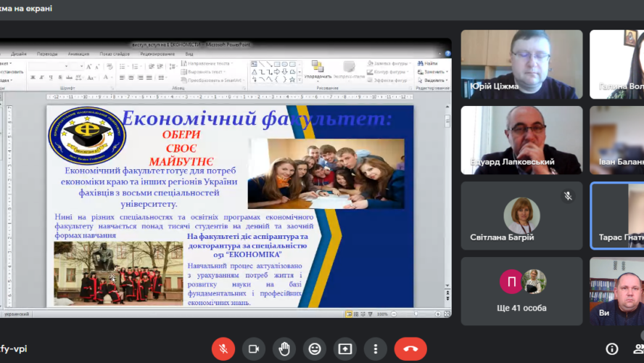
Task: Open the three-dot more options menu
Action: pos(376,348)
